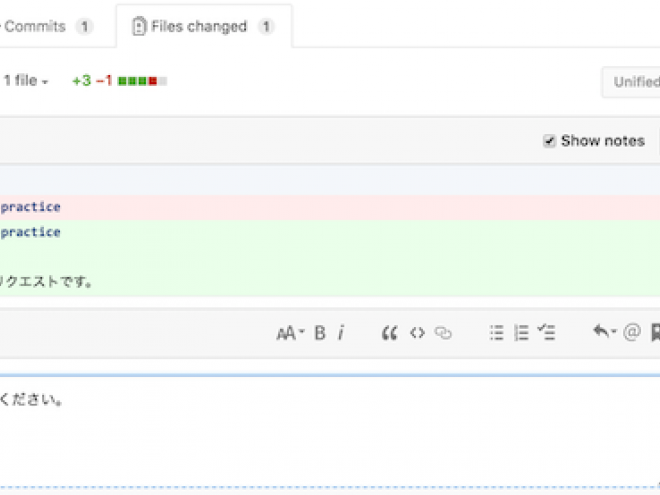
Task: Click the bookmark reference icon
Action: click(x=655, y=333)
